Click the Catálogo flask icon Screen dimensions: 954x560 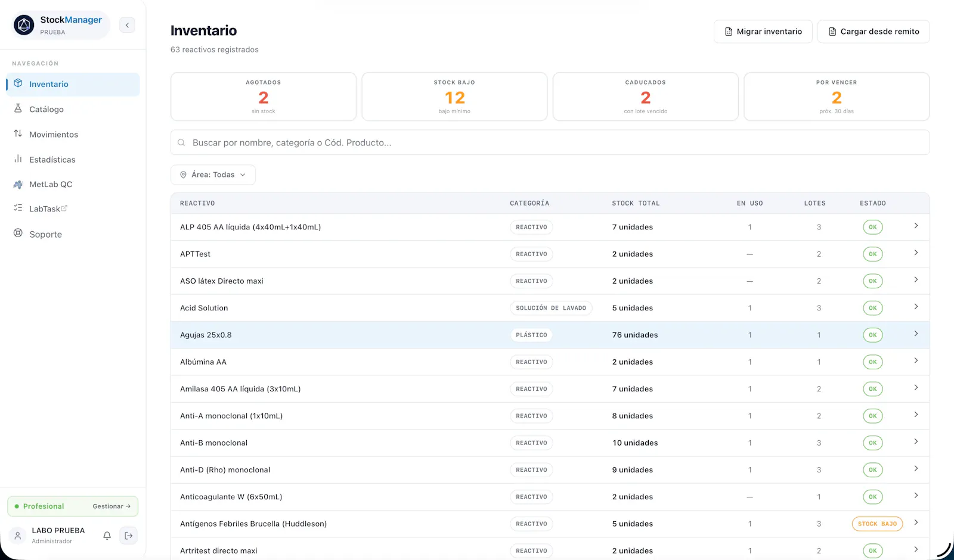[18, 108]
